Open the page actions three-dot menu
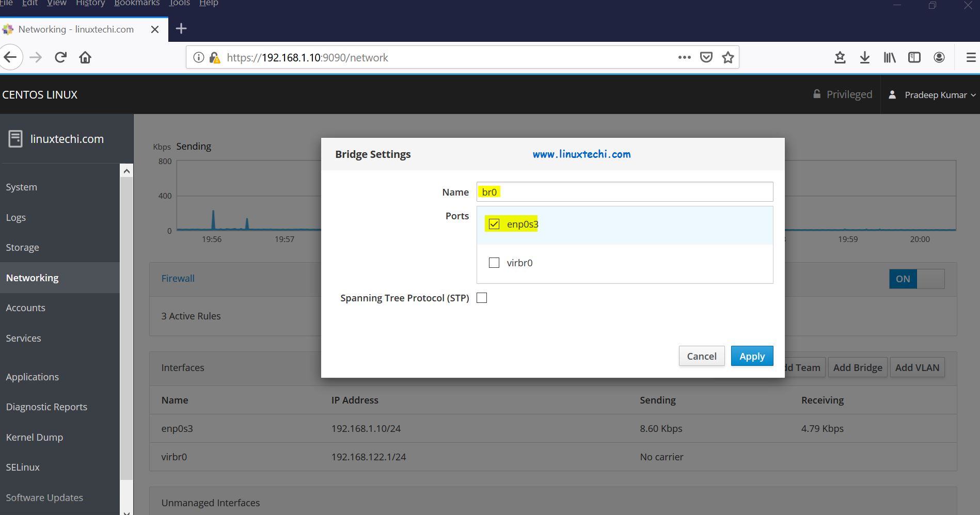Viewport: 980px width, 515px height. tap(685, 57)
